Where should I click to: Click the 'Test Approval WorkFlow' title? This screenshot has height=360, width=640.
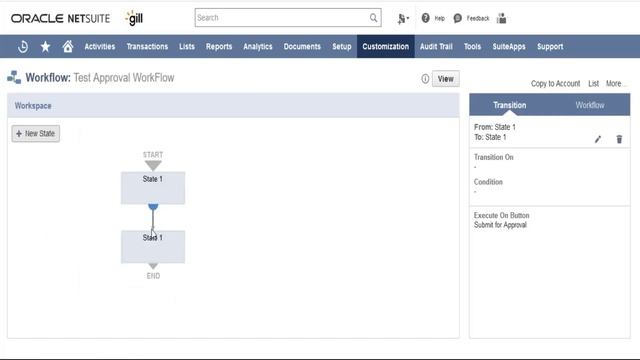coord(124,78)
